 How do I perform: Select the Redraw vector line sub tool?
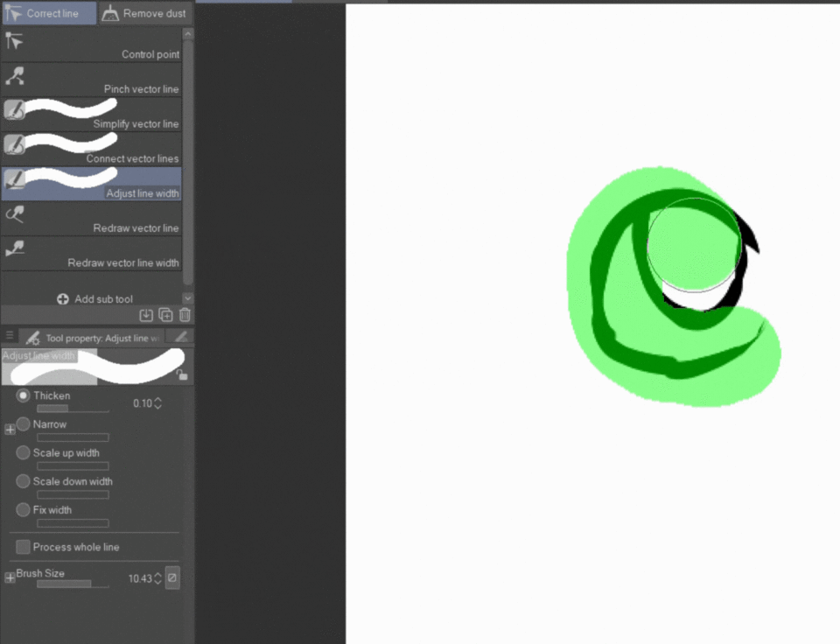click(x=92, y=219)
